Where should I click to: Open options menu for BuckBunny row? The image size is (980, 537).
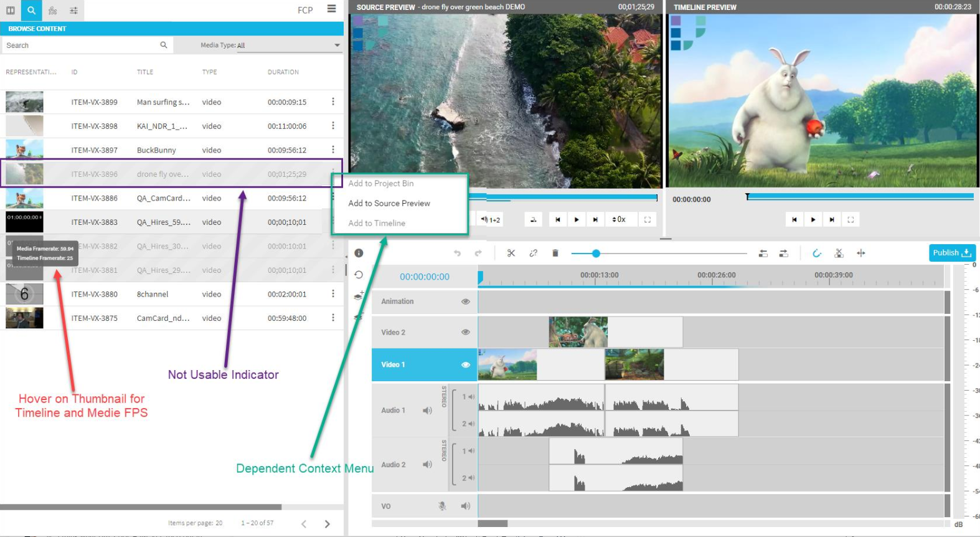tap(333, 150)
